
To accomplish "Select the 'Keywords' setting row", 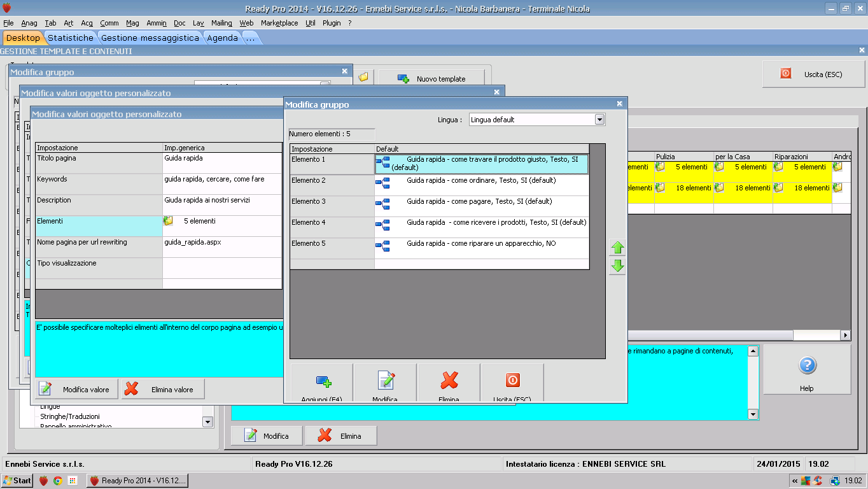I will pos(158,184).
